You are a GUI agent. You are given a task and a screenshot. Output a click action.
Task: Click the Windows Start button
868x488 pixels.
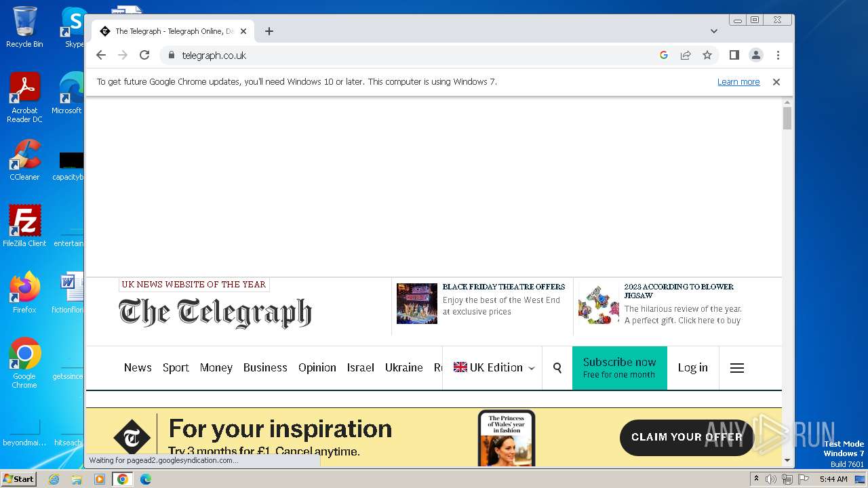pyautogui.click(x=18, y=479)
